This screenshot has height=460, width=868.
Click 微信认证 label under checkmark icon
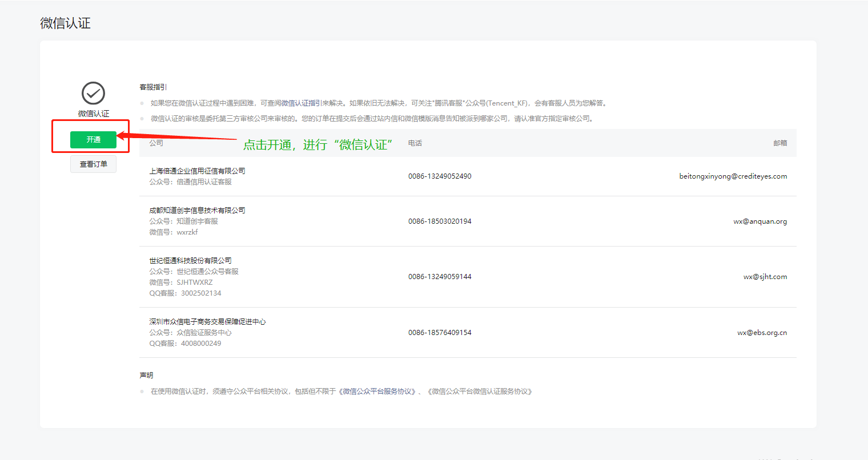94,114
